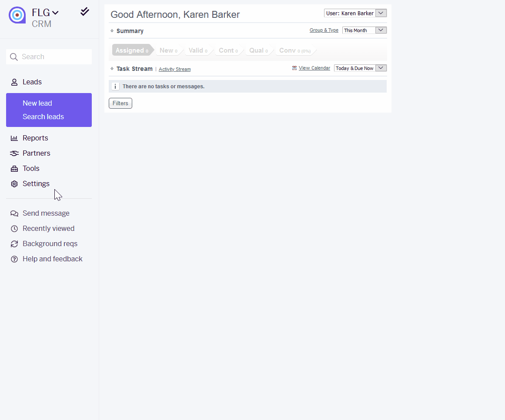
Task: Click the Tools toolbox icon
Action: [14, 169]
